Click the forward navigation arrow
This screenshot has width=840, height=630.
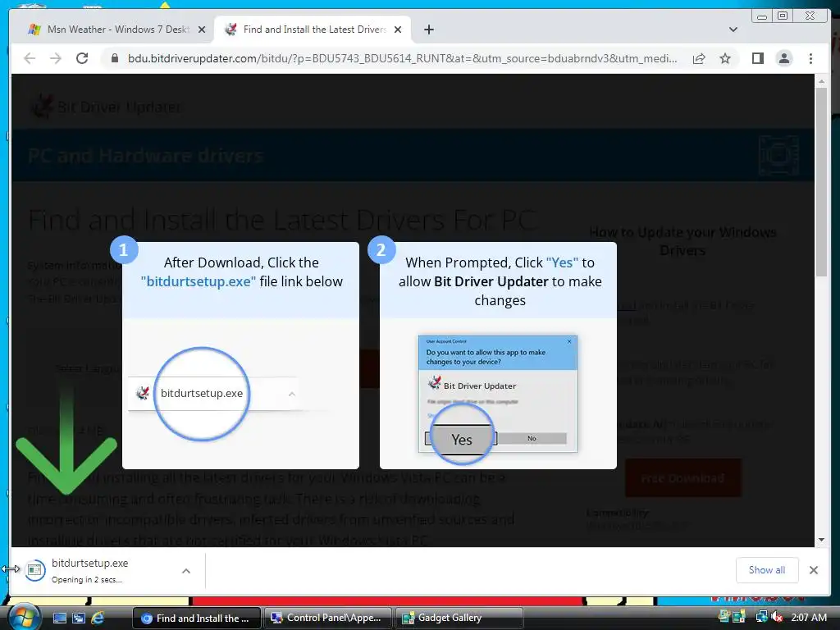tap(56, 58)
